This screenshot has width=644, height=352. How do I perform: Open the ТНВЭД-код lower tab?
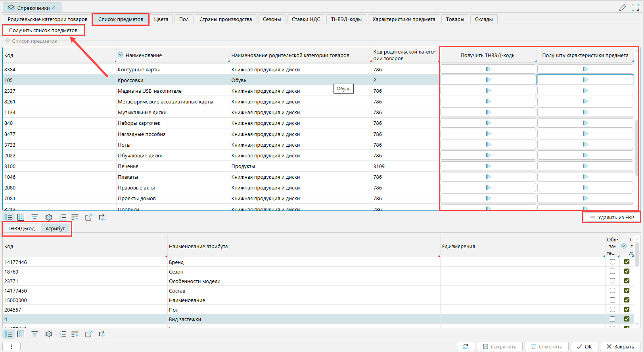(x=21, y=229)
